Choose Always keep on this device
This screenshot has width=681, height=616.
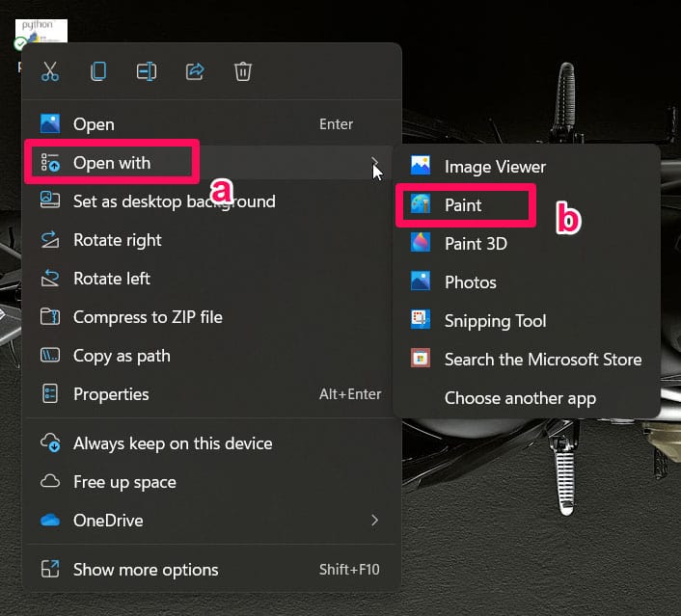click(x=211, y=443)
